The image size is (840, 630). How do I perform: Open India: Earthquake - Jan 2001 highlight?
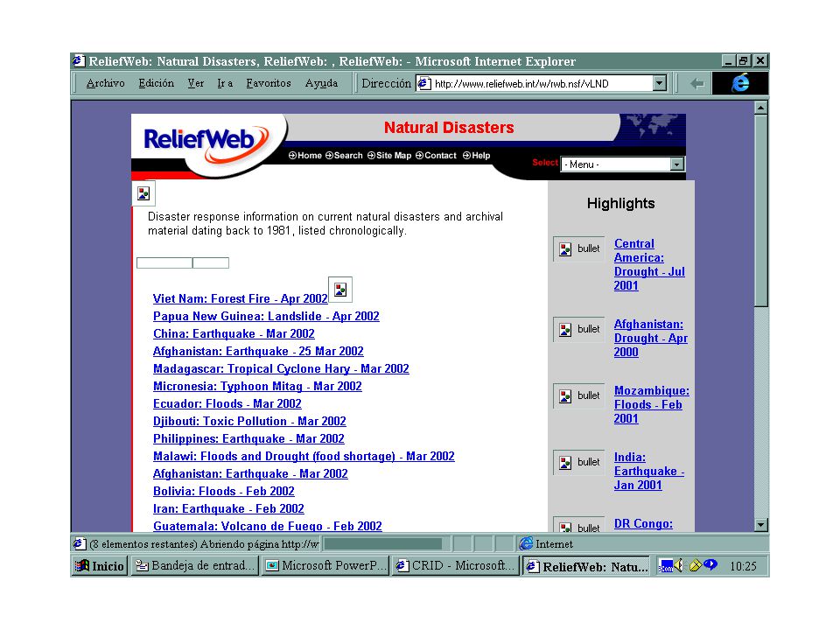[648, 471]
